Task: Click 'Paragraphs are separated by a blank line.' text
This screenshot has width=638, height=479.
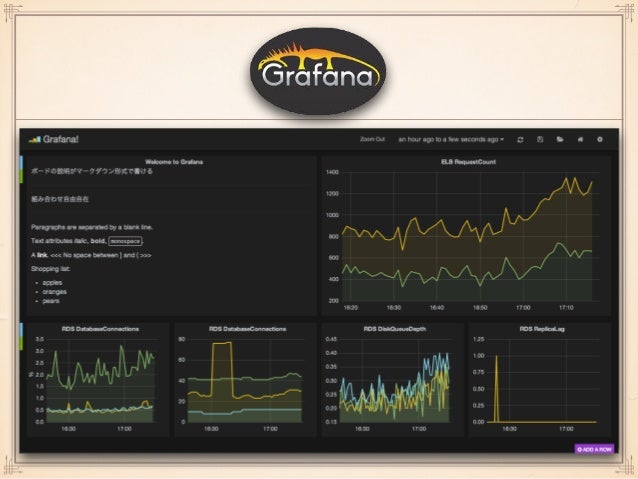Action: click(92, 227)
